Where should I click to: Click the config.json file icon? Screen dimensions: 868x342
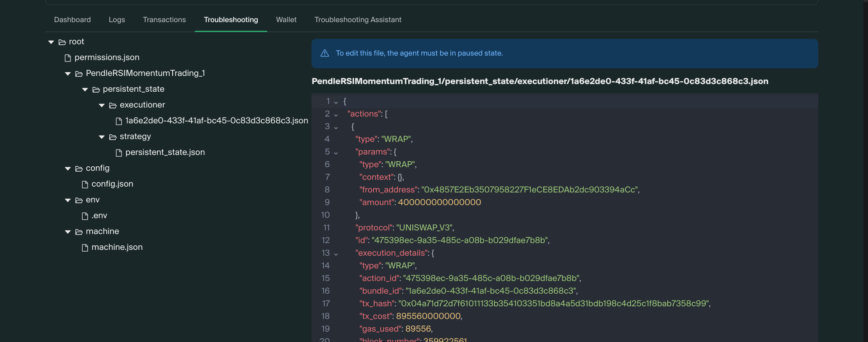pos(85,184)
